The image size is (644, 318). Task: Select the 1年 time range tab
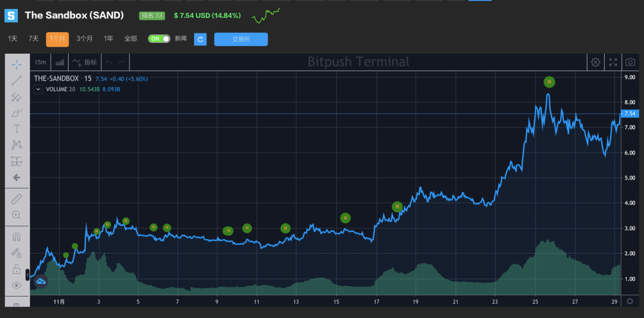(x=109, y=39)
